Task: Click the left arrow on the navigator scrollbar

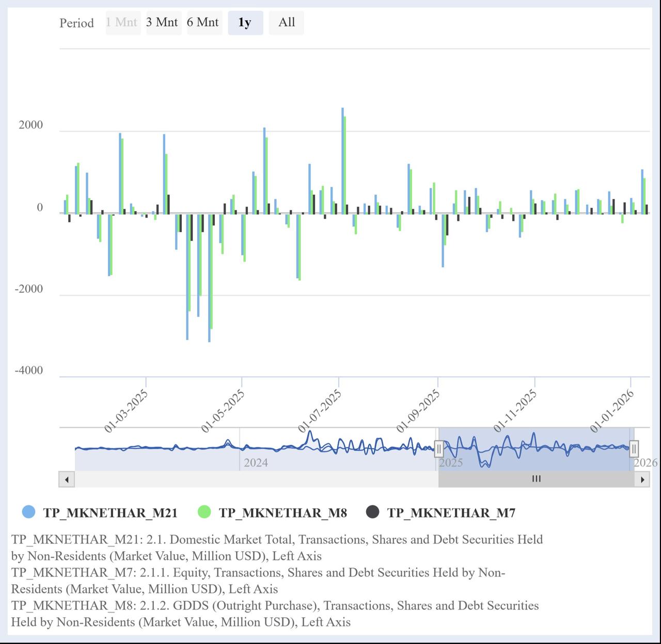Action: 66,479
